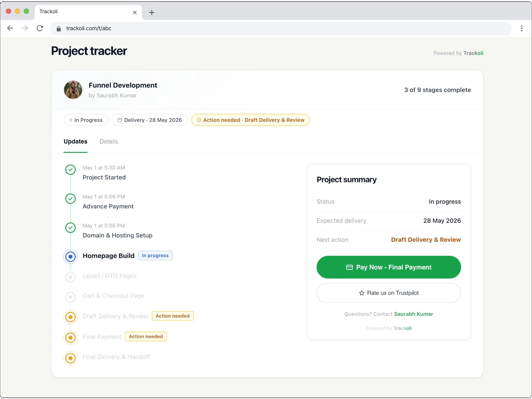Screen dimensions: 532x399
Task: Open the Saurabh Kumar contact link
Action: pos(413,314)
